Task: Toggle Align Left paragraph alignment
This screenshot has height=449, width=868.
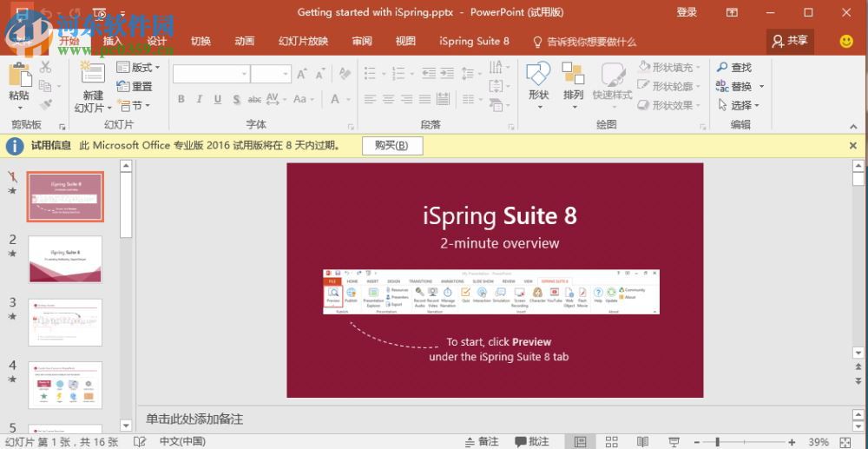Action: point(370,99)
